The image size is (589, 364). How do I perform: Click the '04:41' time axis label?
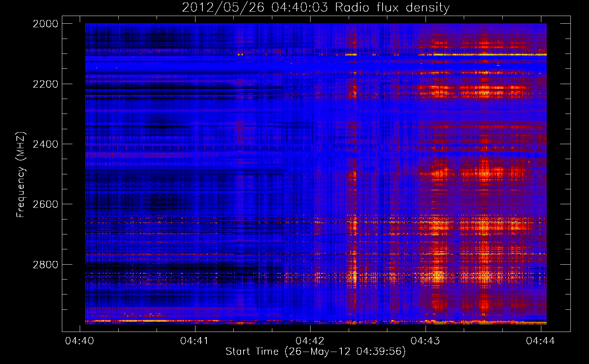coord(195,341)
